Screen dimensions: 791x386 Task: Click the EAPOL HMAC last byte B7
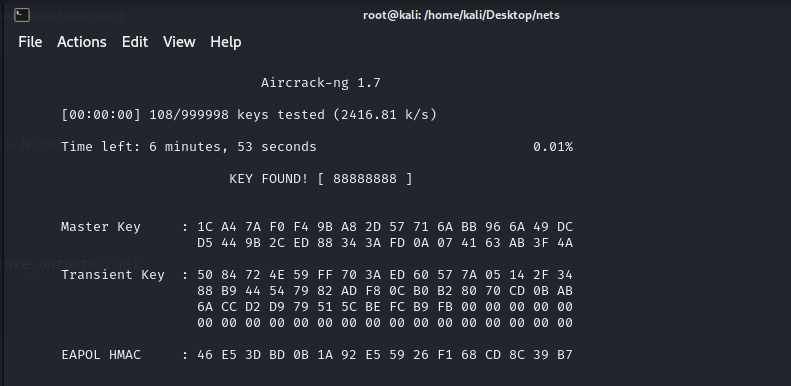565,355
